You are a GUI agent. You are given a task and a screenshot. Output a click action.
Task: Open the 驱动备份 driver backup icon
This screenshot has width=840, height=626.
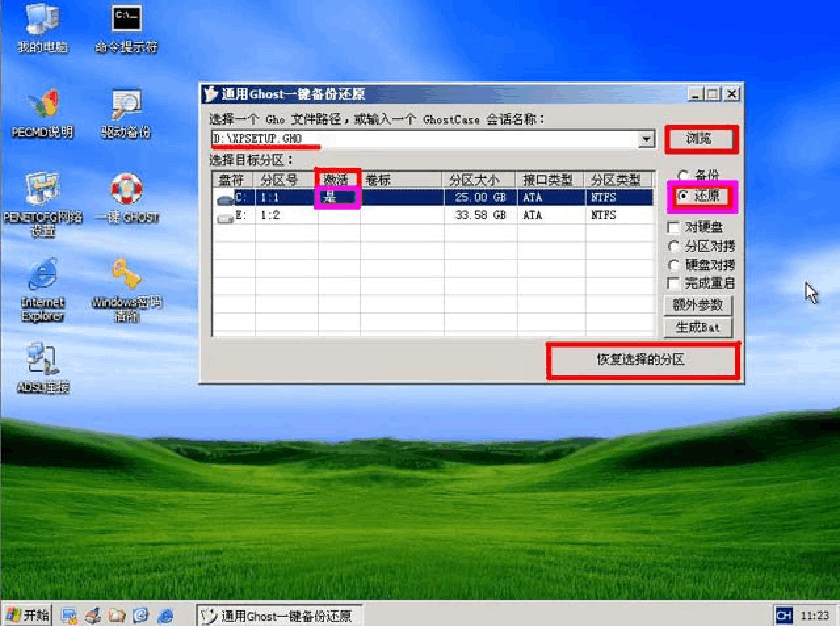126,105
